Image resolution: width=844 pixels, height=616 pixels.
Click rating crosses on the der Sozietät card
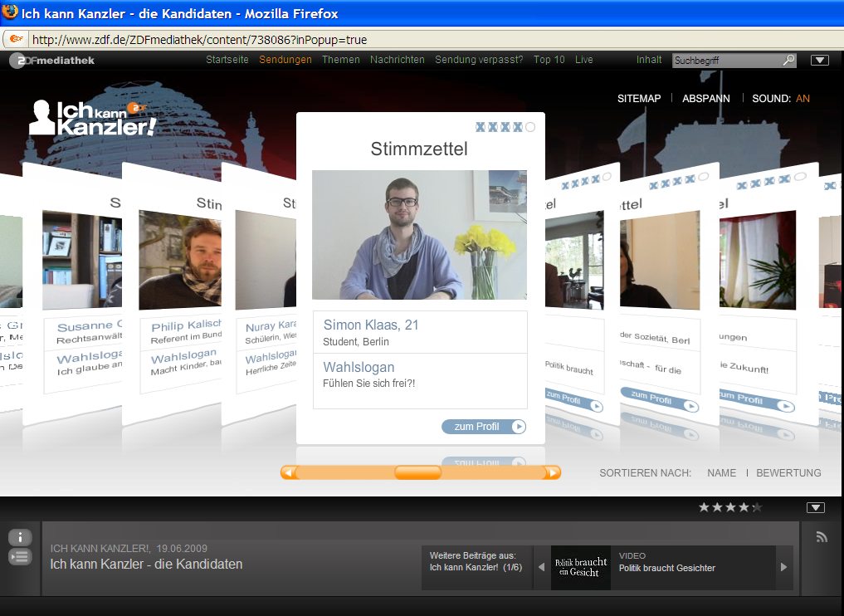680,180
